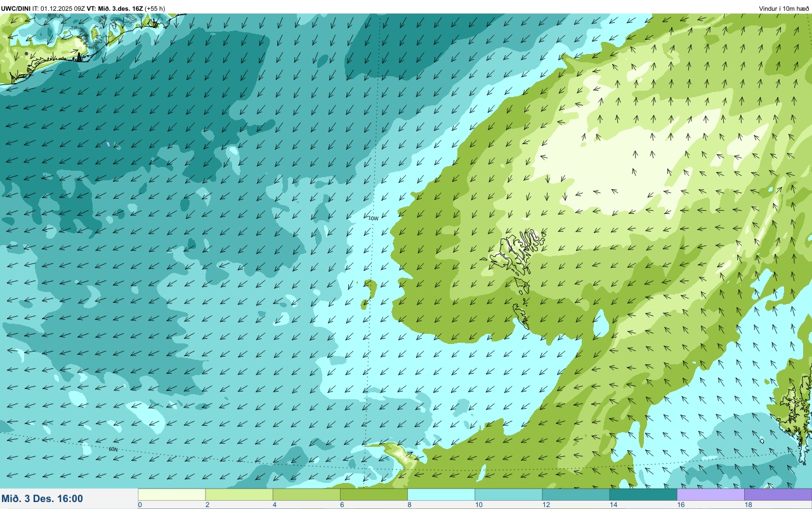Click the legend tick value '16'
Image resolution: width=812 pixels, height=509 pixels.
coord(681,505)
